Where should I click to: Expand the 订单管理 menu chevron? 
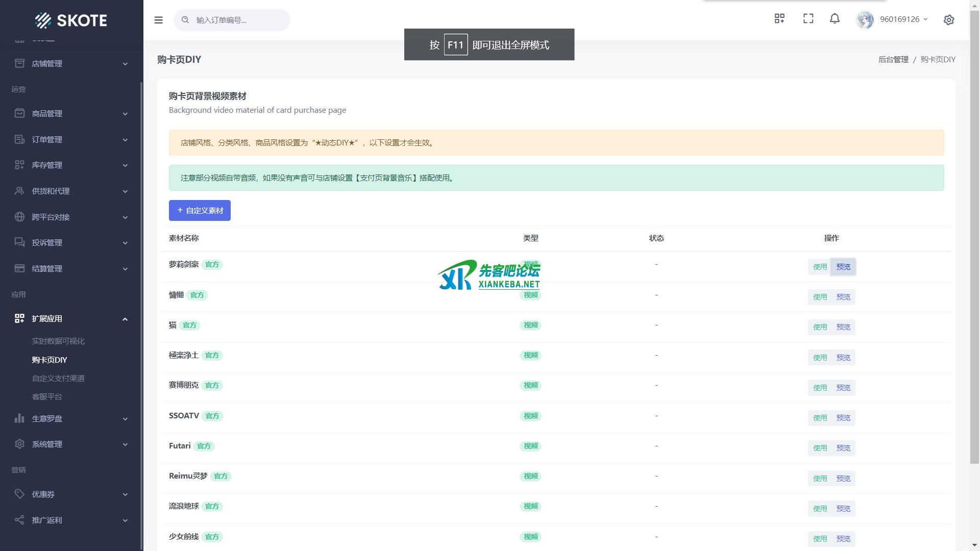tap(125, 139)
